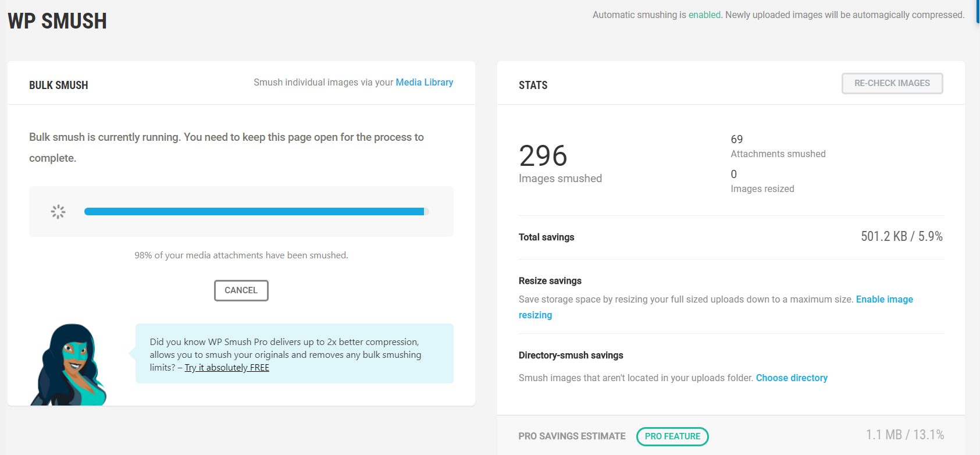
Task: Open the Choose directory link
Action: tap(792, 378)
